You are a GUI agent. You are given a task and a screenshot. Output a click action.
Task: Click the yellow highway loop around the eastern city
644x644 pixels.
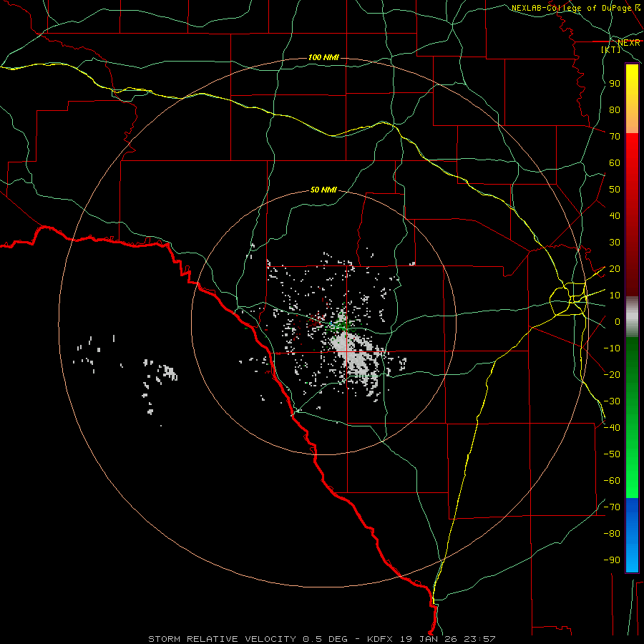[569, 300]
